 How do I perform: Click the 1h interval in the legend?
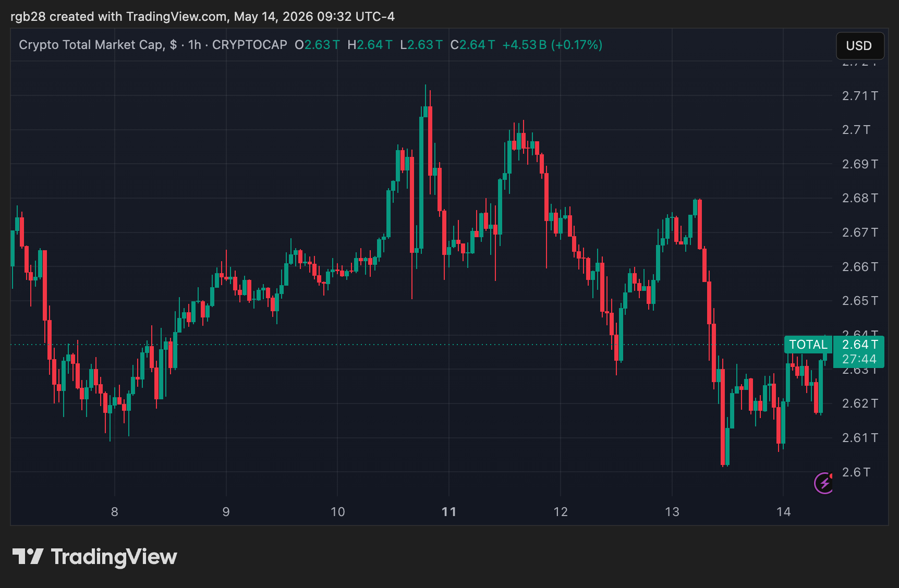pyautogui.click(x=195, y=45)
